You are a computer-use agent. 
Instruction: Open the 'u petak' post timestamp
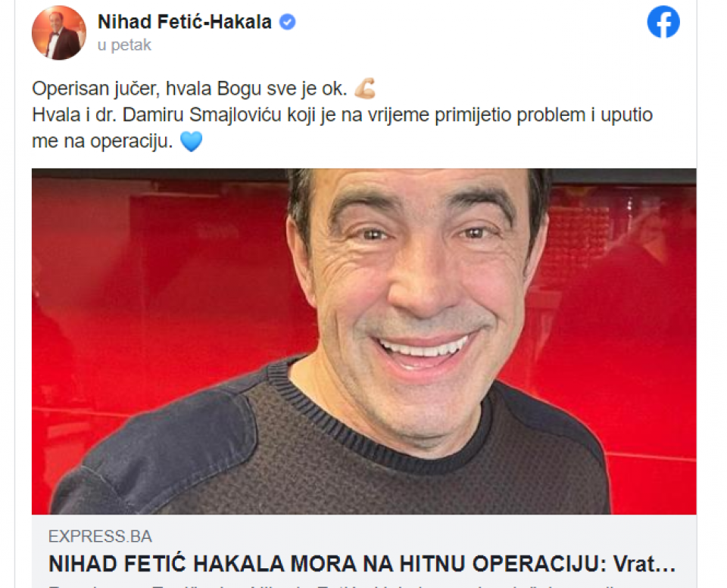[124, 45]
